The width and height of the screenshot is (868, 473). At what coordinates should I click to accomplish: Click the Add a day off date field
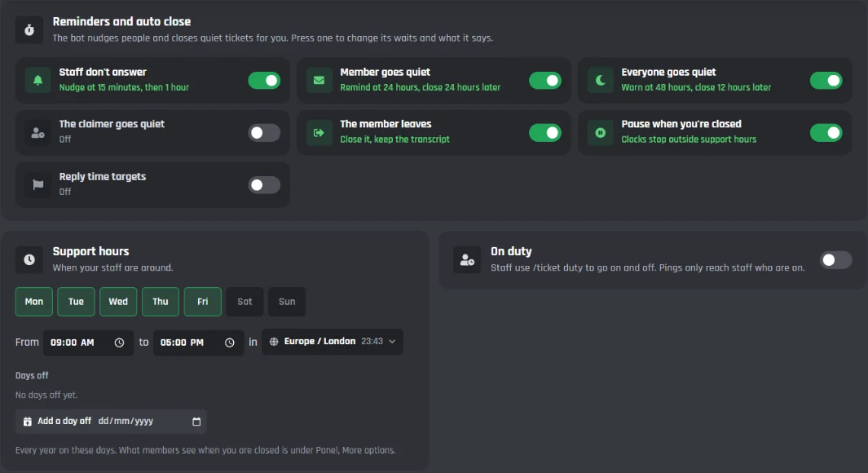point(111,422)
